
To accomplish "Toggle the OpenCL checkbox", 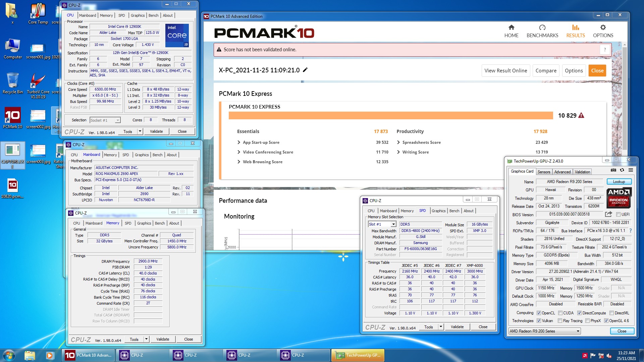I will [x=539, y=313].
